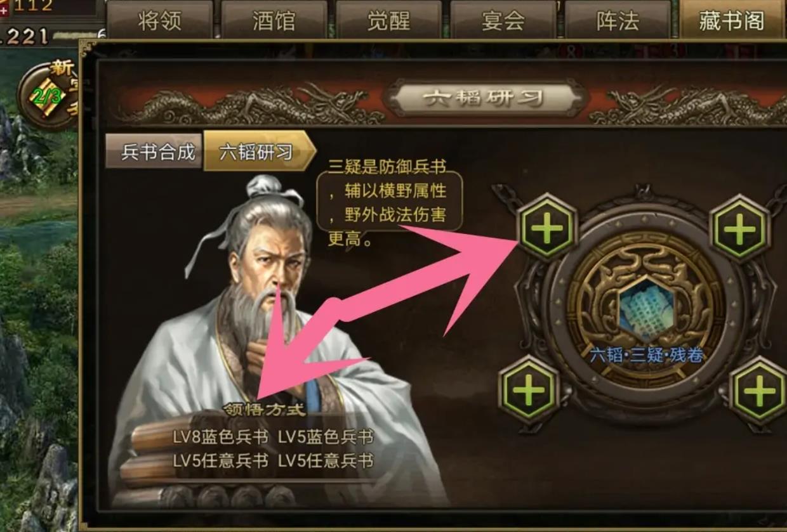Click the red plus icon beside 112

(x=4, y=9)
